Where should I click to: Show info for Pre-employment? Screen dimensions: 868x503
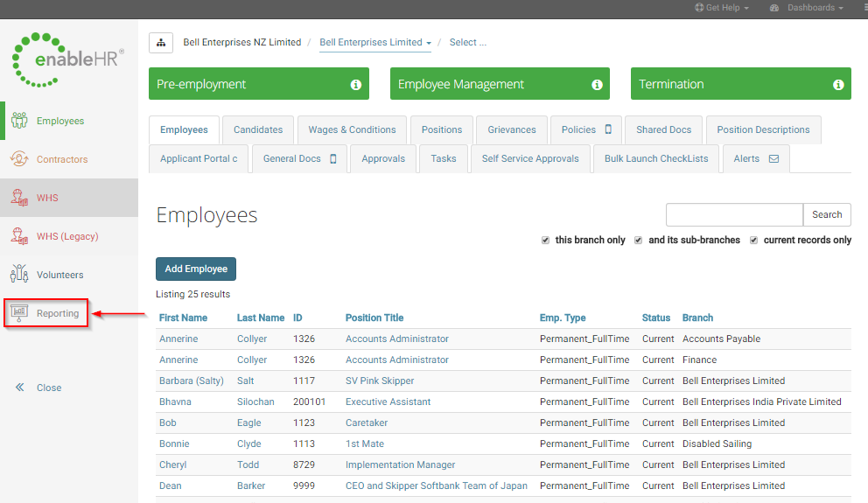pos(356,85)
